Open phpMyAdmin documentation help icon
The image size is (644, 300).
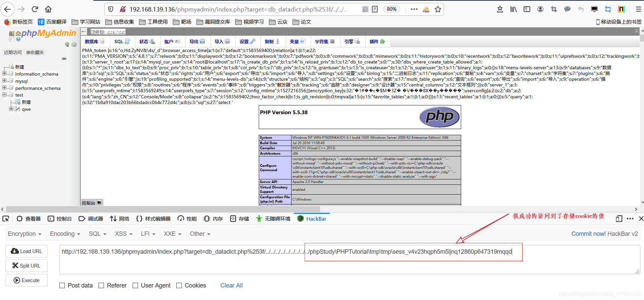click(18, 39)
